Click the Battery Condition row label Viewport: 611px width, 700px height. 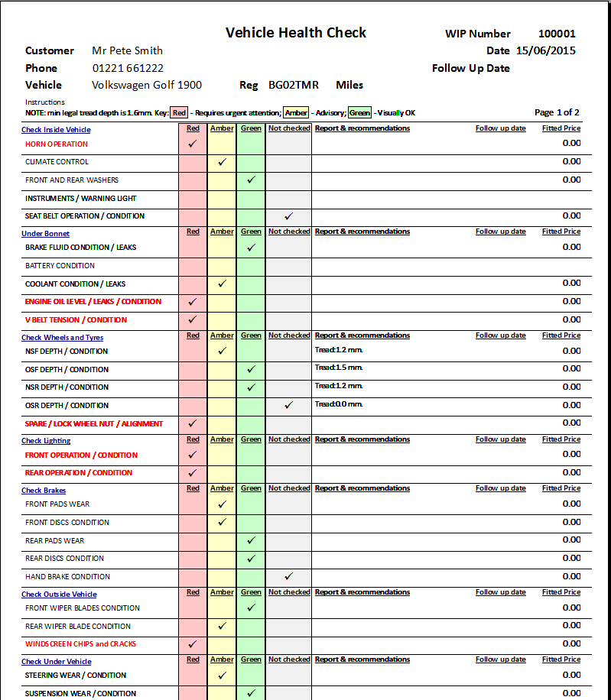click(x=60, y=266)
